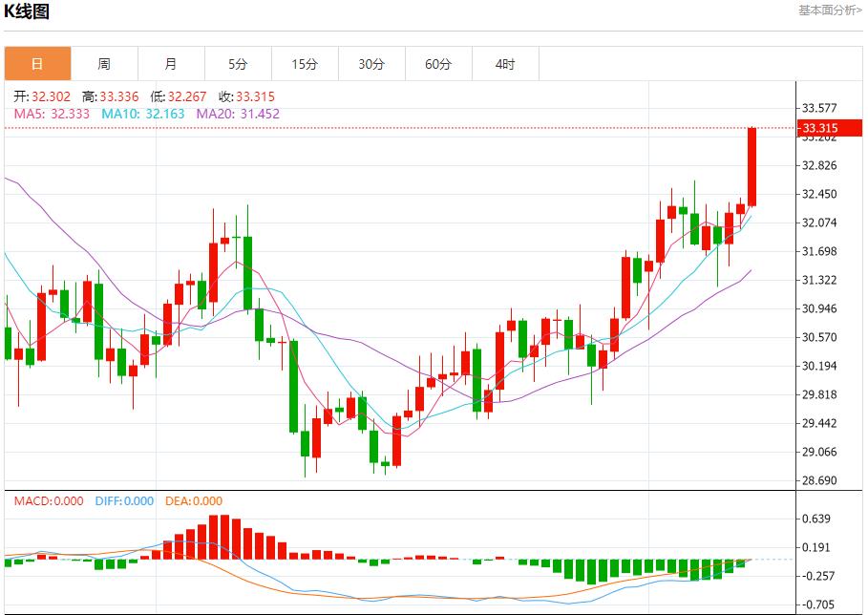Viewport: 868px width, 615px height.
Task: Click the MA5 indicator label
Action: tap(52, 114)
